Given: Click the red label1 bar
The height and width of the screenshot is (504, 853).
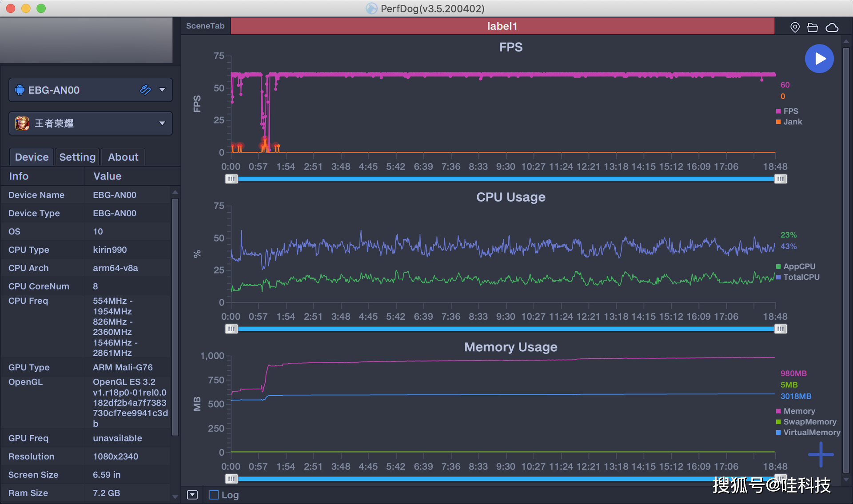Looking at the screenshot, I should pyautogui.click(x=502, y=26).
